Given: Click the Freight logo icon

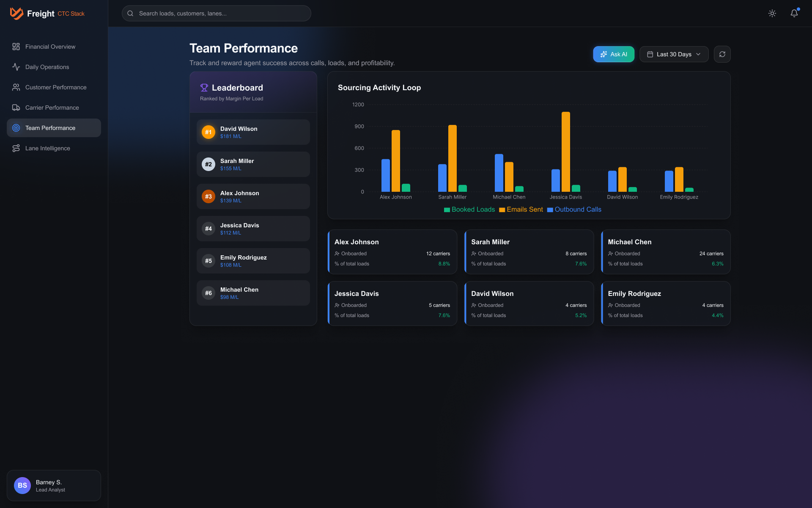Looking at the screenshot, I should 16,14.
